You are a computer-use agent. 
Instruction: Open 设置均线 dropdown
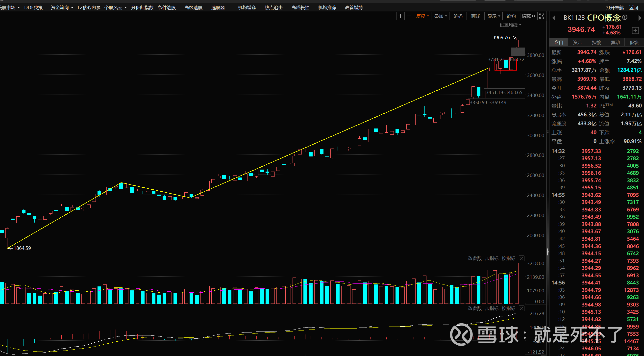[510, 25]
